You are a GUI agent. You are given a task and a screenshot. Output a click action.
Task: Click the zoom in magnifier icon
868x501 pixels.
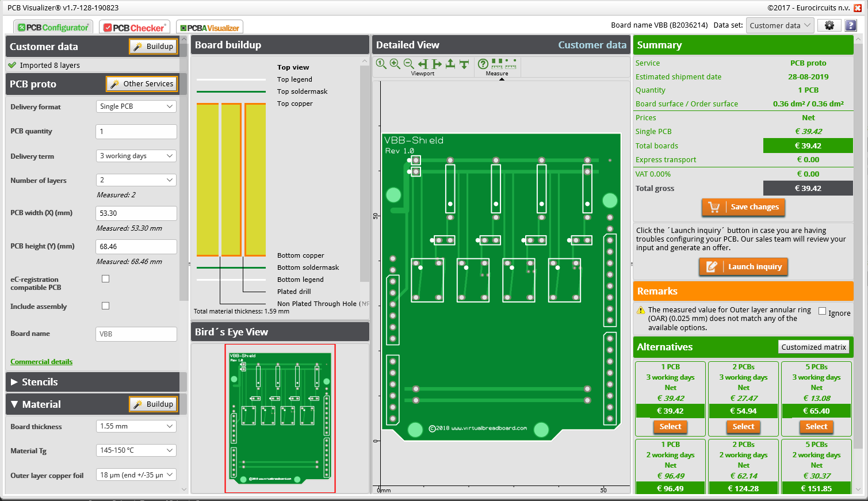click(395, 64)
